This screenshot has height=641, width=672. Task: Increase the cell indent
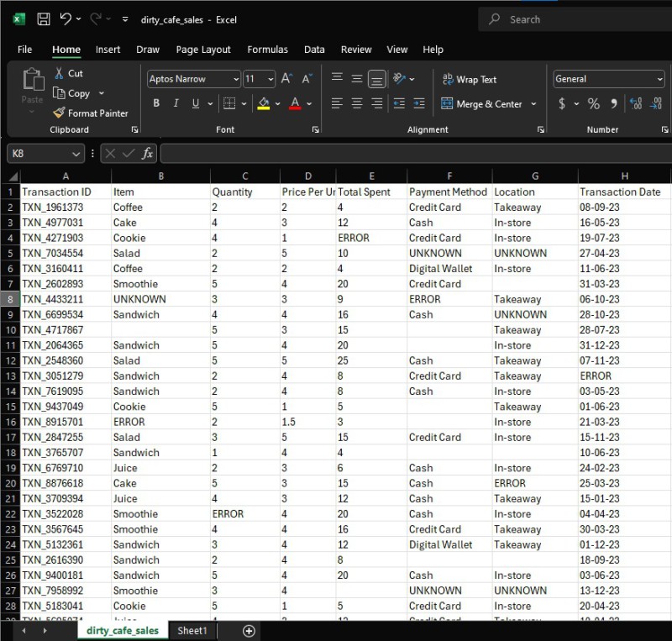coord(420,103)
